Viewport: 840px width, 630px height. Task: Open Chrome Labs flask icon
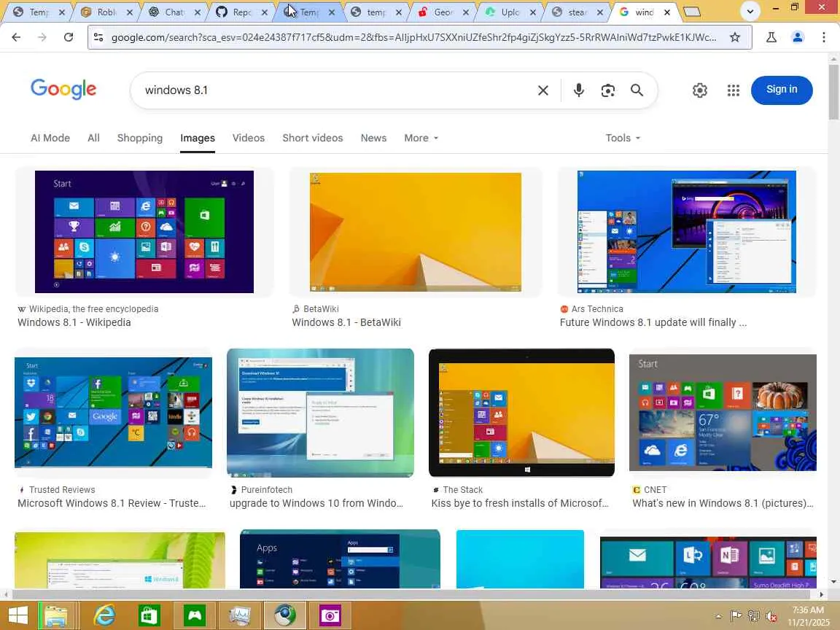click(771, 37)
